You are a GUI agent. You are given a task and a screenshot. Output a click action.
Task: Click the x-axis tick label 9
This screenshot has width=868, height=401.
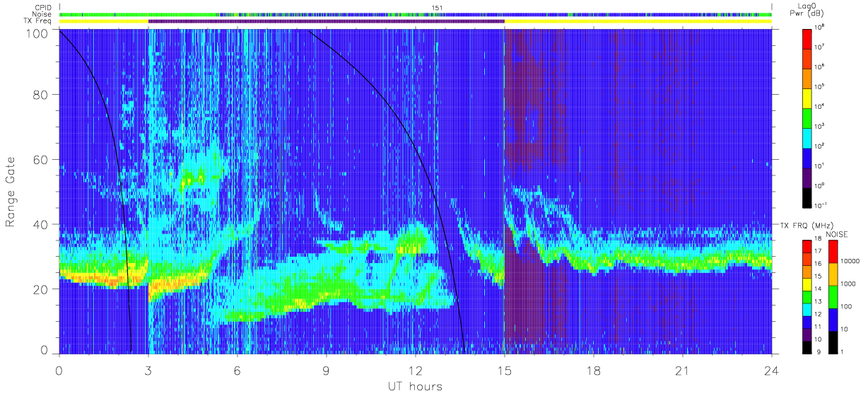point(327,370)
